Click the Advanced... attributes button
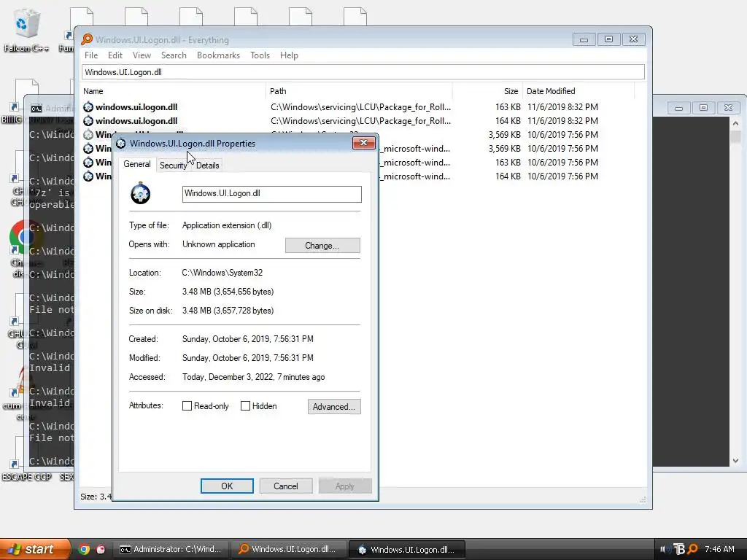This screenshot has width=747, height=560. coord(334,407)
